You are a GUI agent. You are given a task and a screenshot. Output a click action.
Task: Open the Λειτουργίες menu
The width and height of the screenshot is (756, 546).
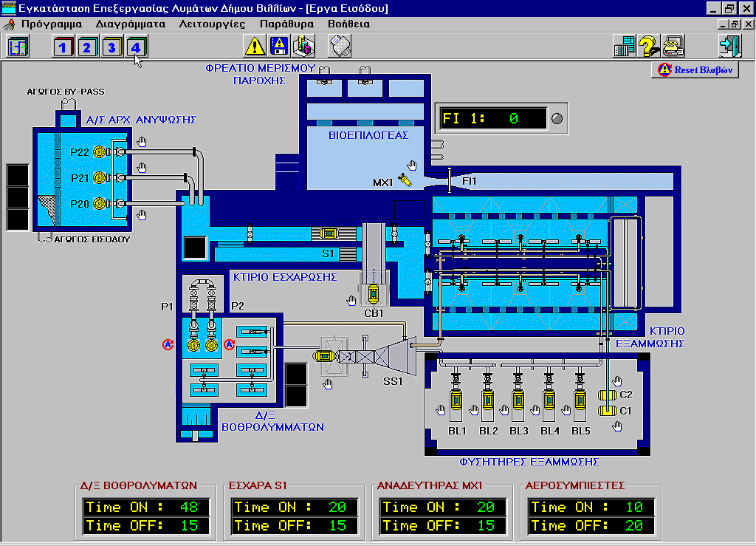[x=212, y=24]
